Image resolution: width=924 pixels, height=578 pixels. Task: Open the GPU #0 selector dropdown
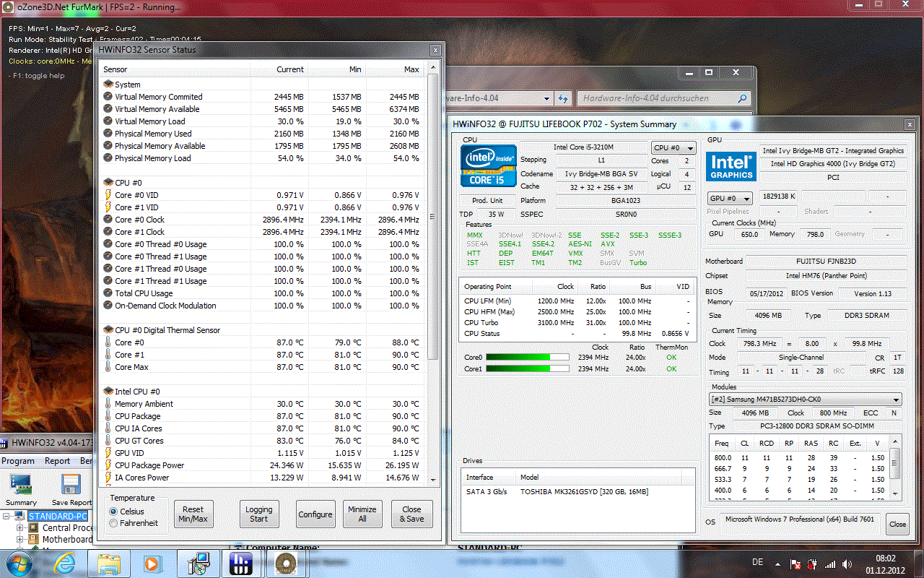729,198
